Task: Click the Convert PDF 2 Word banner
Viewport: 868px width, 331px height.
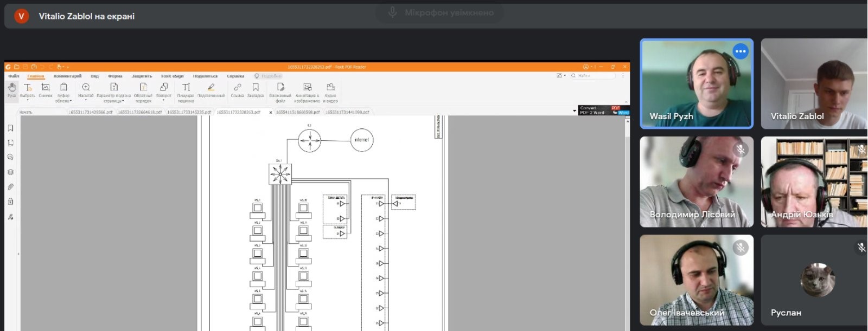Action: tap(604, 111)
